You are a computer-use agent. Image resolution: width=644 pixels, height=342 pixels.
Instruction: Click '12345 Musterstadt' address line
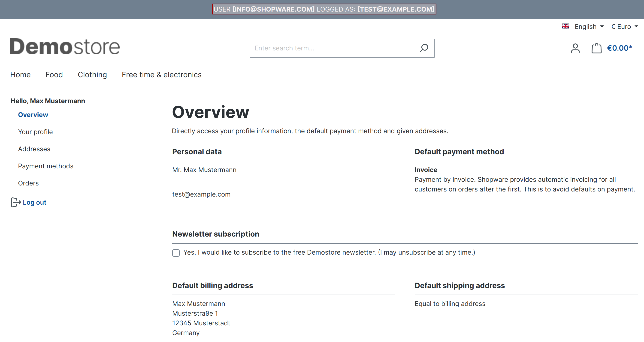tap(201, 323)
